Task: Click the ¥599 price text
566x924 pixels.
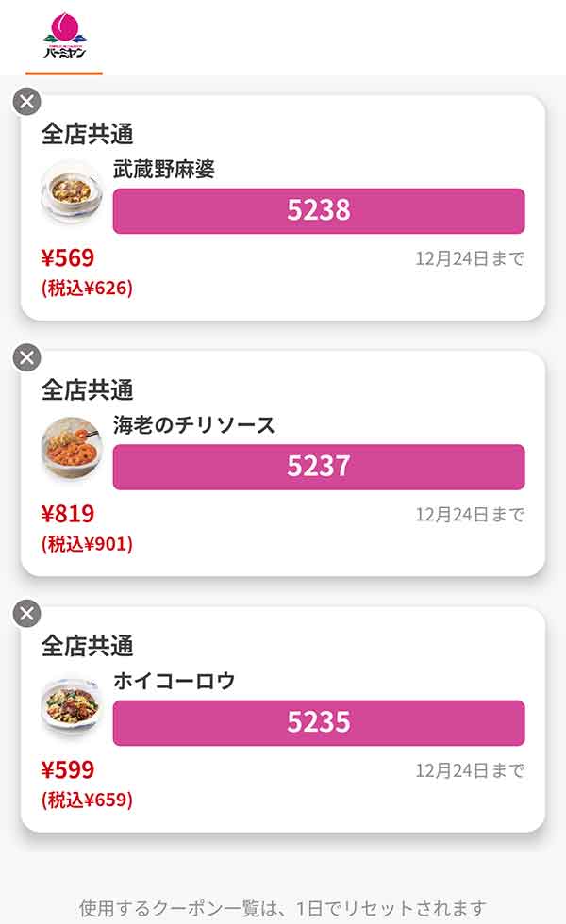Action: tap(68, 770)
